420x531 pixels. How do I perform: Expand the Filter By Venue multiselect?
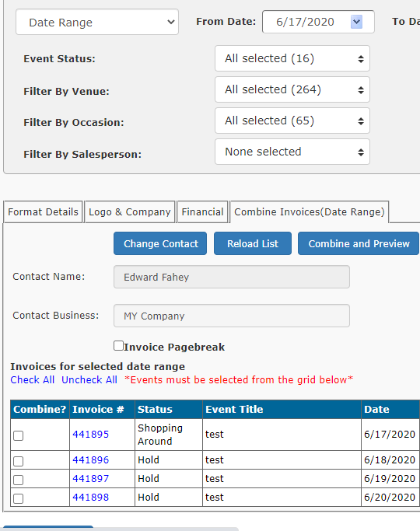[x=292, y=89]
